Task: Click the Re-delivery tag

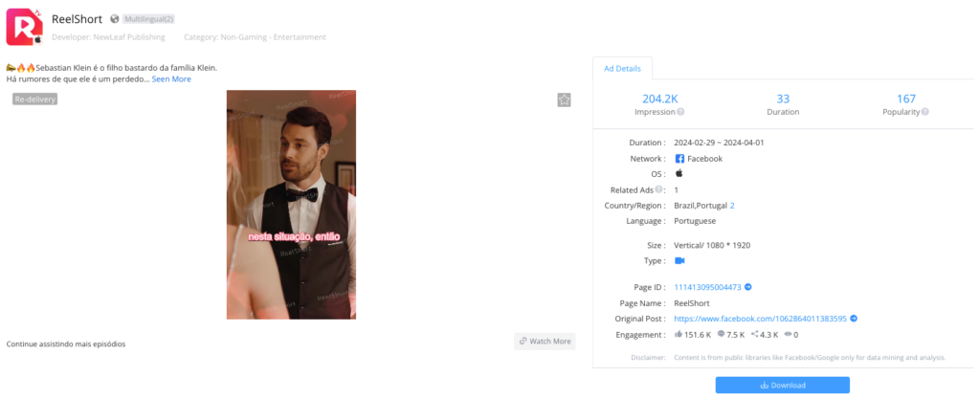Action: tap(35, 99)
